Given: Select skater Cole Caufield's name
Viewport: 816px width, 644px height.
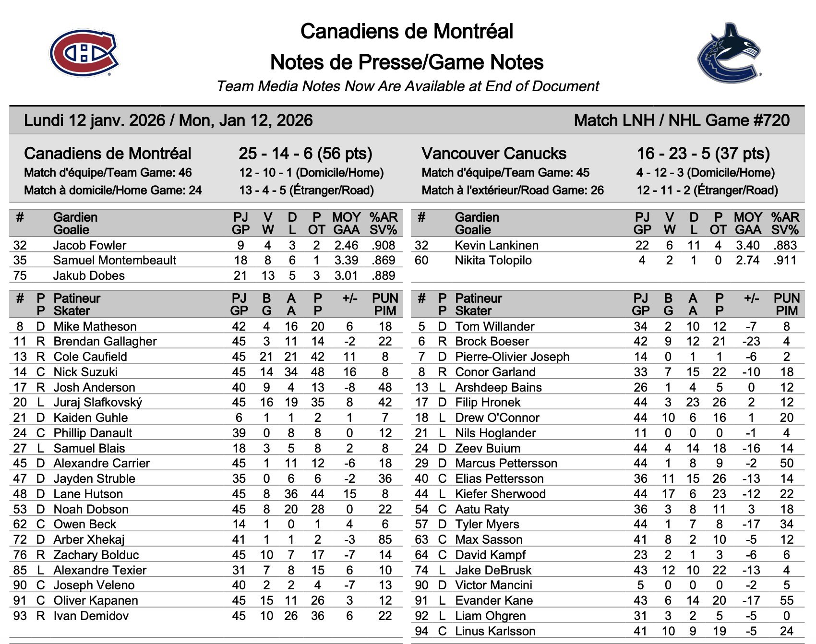Looking at the screenshot, I should (x=90, y=357).
